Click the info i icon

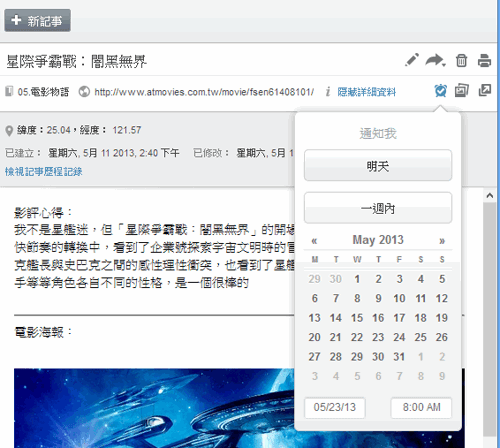pyautogui.click(x=328, y=91)
